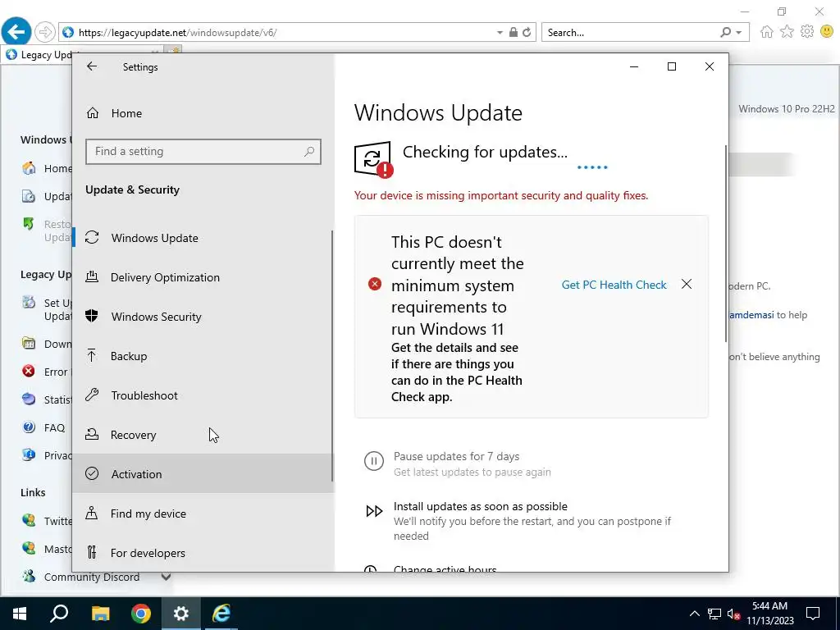840x630 pixels.
Task: Open Delivery Optimization settings
Action: [203, 277]
